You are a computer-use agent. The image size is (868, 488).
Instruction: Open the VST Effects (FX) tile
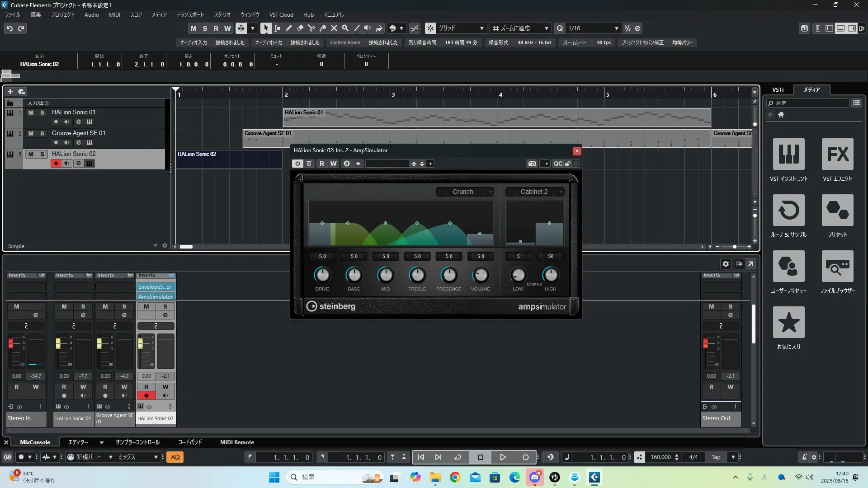coord(837,155)
